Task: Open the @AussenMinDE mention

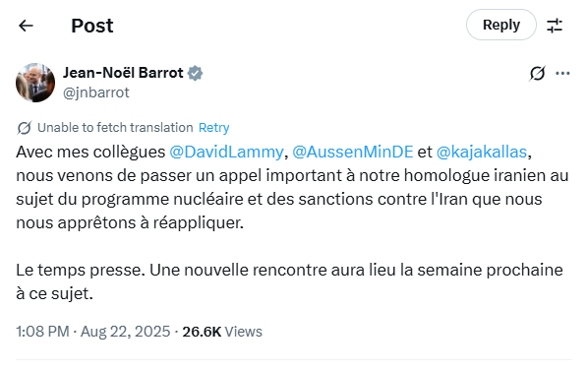Action: (x=352, y=152)
